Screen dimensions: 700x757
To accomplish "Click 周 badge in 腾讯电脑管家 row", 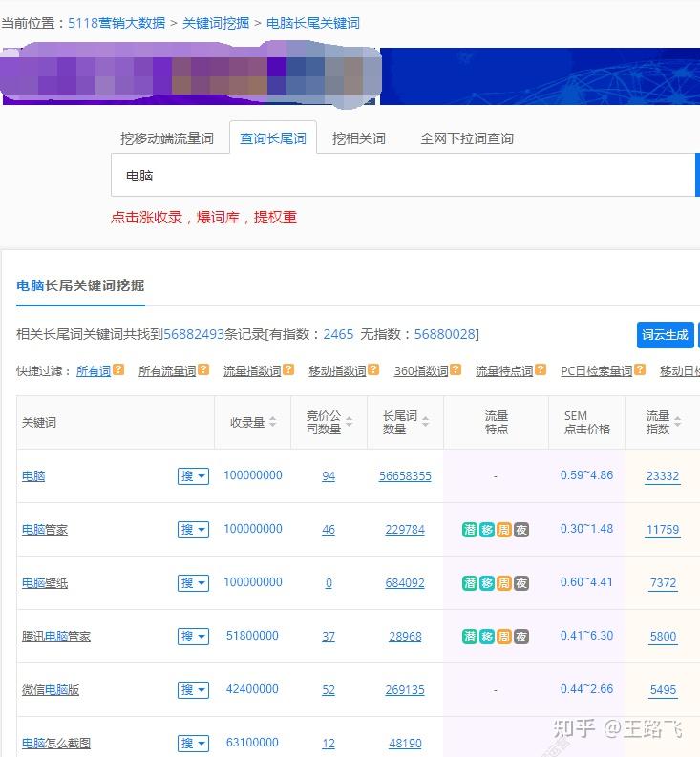I will coord(504,637).
